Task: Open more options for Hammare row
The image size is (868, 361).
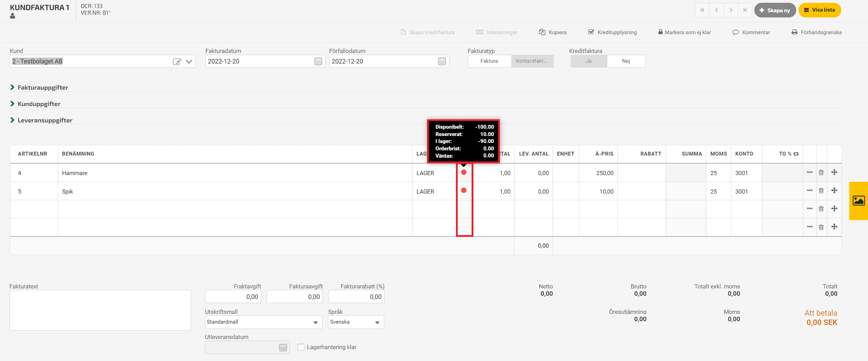Action: (809, 172)
